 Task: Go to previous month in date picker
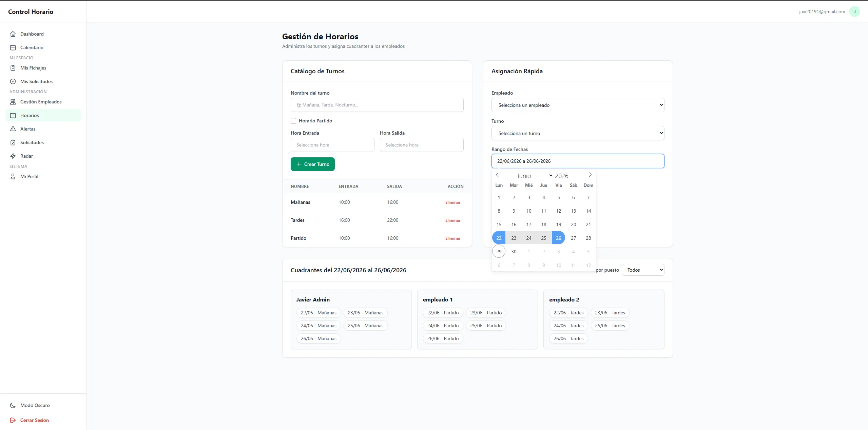(497, 175)
